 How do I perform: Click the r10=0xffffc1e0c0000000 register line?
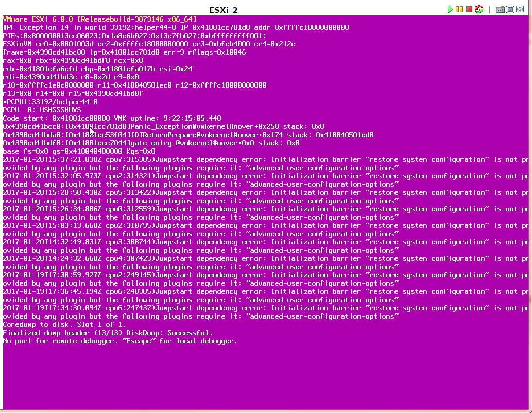coord(135,85)
